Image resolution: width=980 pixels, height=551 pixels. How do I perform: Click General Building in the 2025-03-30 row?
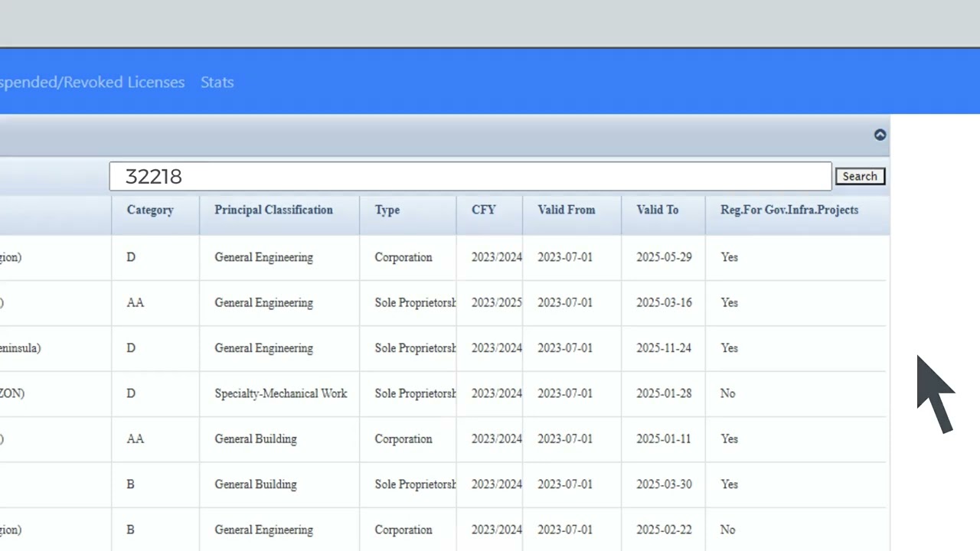pyautogui.click(x=256, y=484)
